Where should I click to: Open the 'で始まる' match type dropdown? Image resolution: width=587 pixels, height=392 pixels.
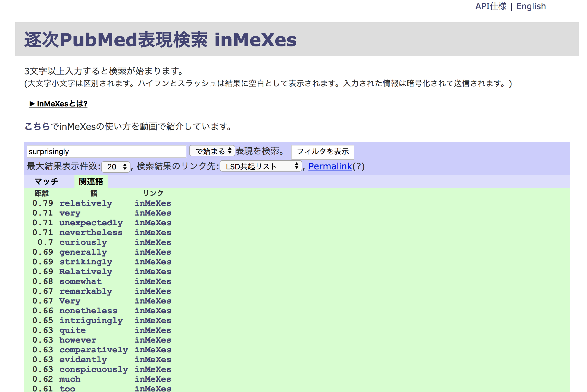pos(212,151)
